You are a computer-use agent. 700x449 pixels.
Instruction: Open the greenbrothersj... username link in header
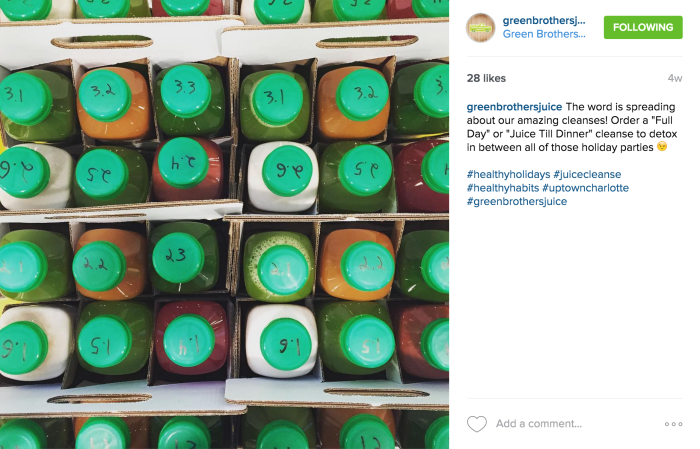(x=544, y=21)
